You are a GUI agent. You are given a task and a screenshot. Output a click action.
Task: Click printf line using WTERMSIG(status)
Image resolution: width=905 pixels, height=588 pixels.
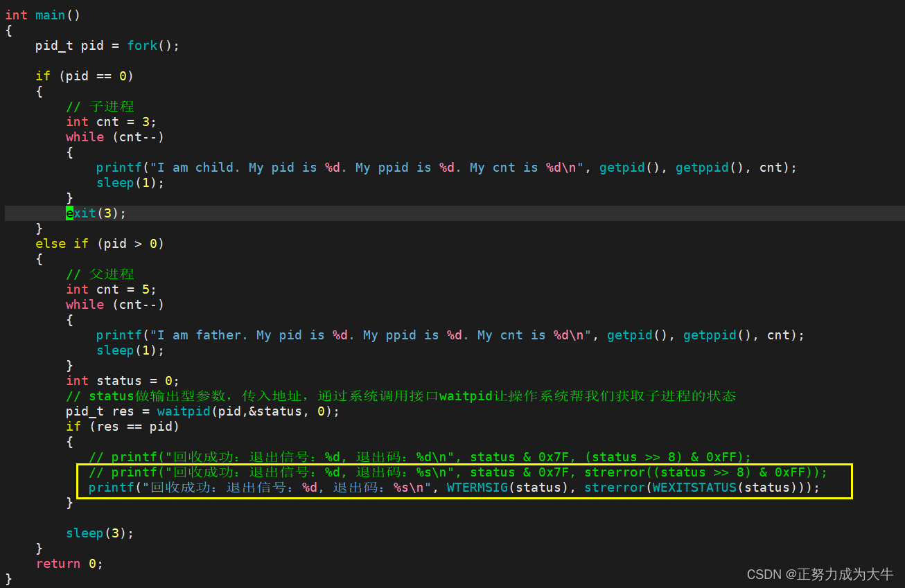pos(454,487)
